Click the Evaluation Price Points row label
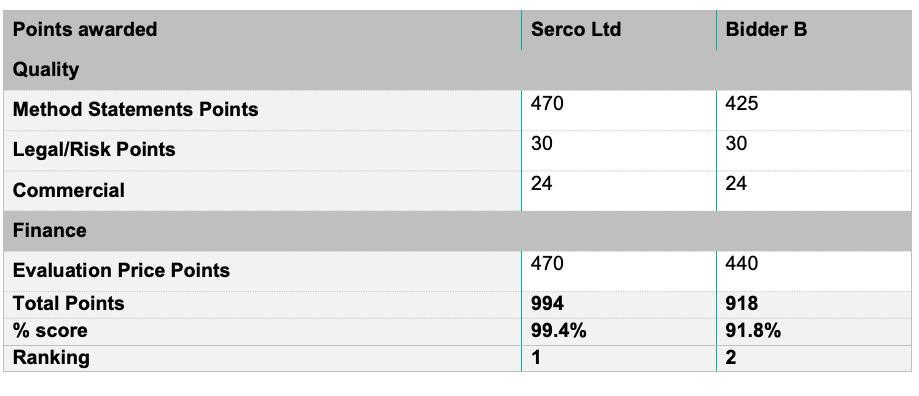The image size is (919, 396). [x=121, y=270]
